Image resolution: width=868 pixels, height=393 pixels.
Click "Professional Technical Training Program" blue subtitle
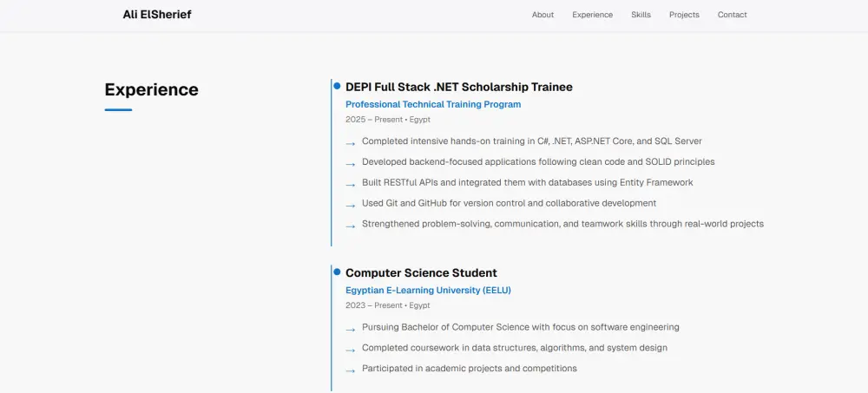433,104
